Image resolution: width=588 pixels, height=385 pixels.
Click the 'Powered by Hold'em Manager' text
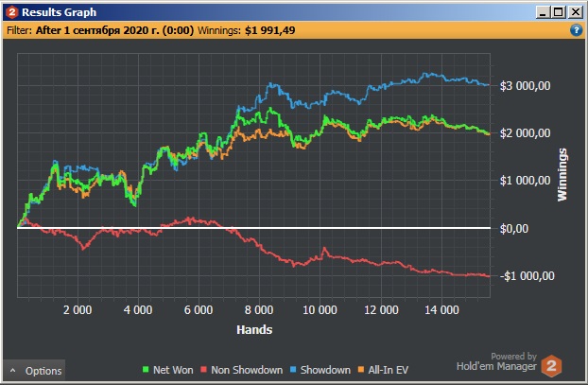(x=496, y=361)
